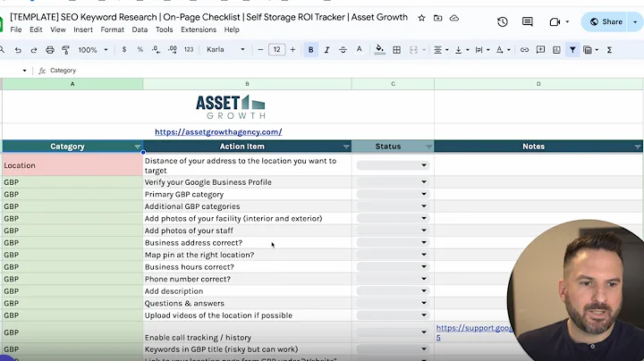Image resolution: width=644 pixels, height=361 pixels.
Task: Open the View menu
Action: pyautogui.click(x=58, y=29)
